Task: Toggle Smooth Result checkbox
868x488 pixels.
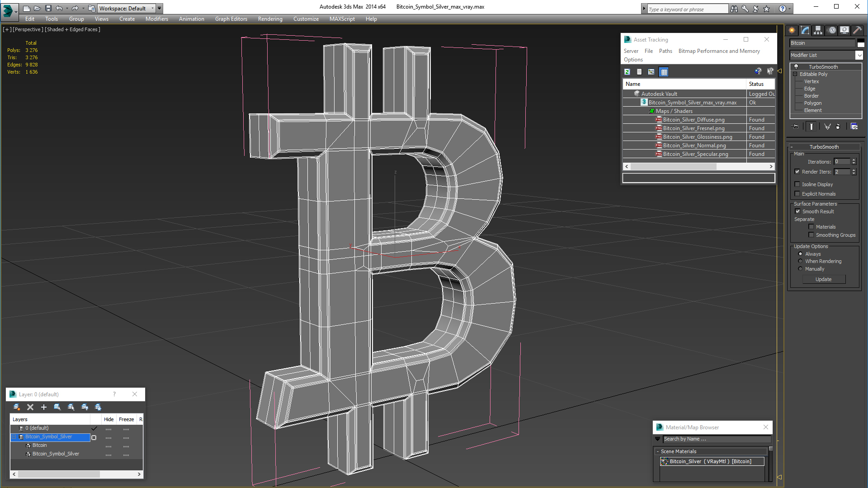Action: point(798,211)
